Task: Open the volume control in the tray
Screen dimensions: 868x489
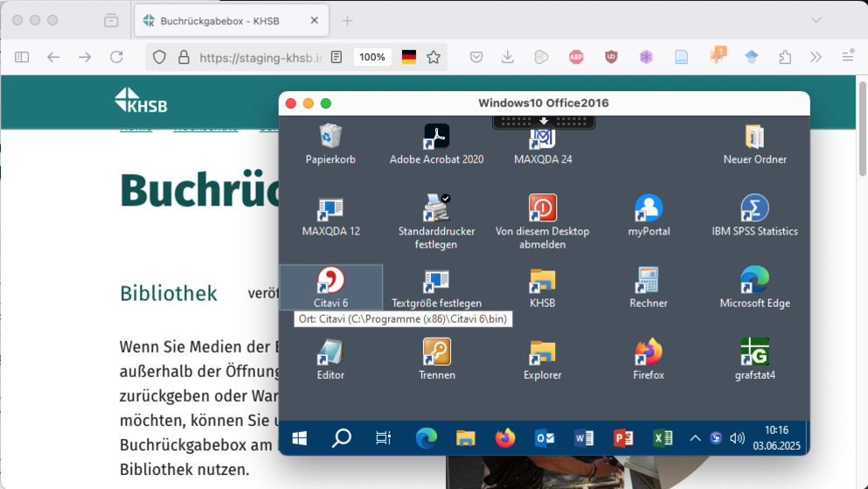Action: [x=737, y=438]
